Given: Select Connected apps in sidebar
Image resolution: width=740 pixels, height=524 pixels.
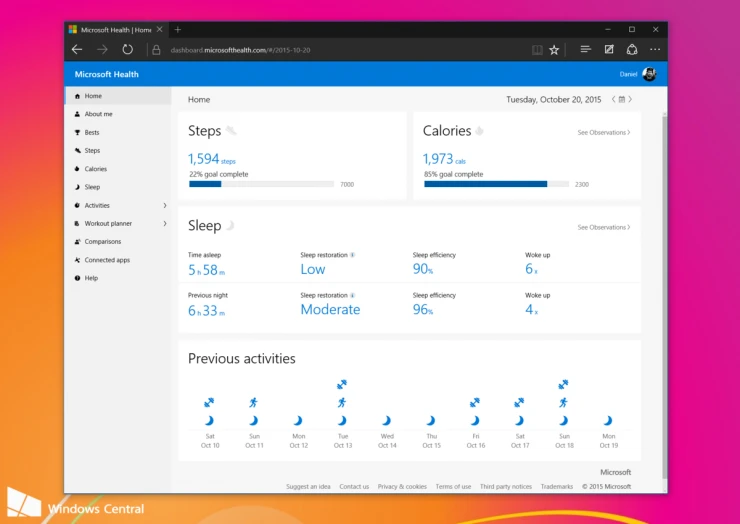Looking at the screenshot, I should [107, 260].
